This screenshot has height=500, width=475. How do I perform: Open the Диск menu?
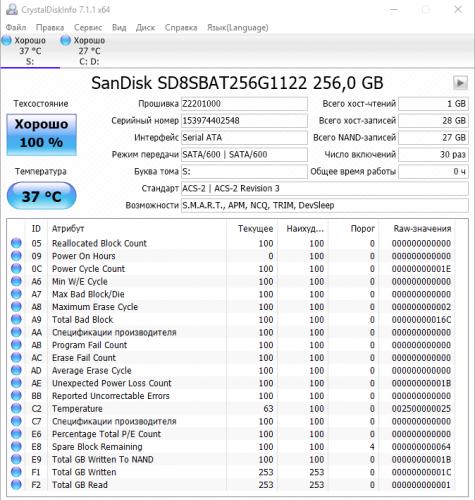[145, 27]
